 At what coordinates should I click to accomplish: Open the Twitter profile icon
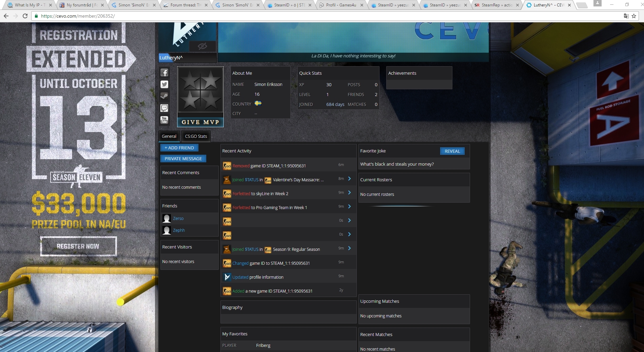164,85
